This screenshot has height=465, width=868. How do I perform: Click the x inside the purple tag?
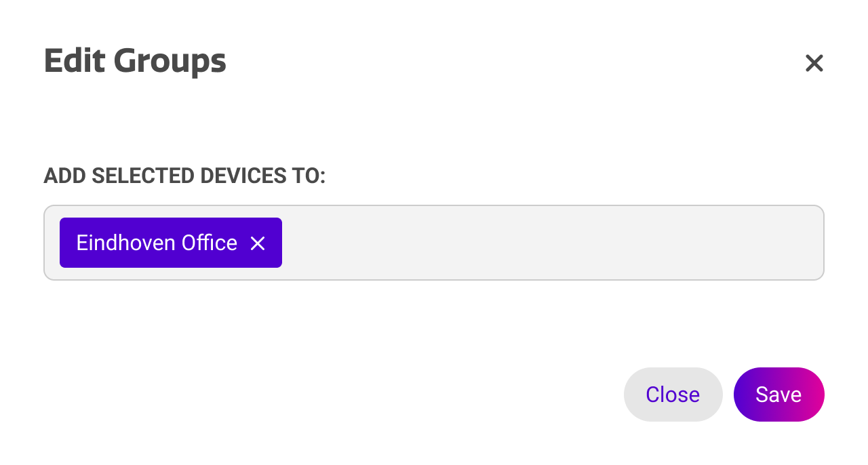pyautogui.click(x=258, y=243)
